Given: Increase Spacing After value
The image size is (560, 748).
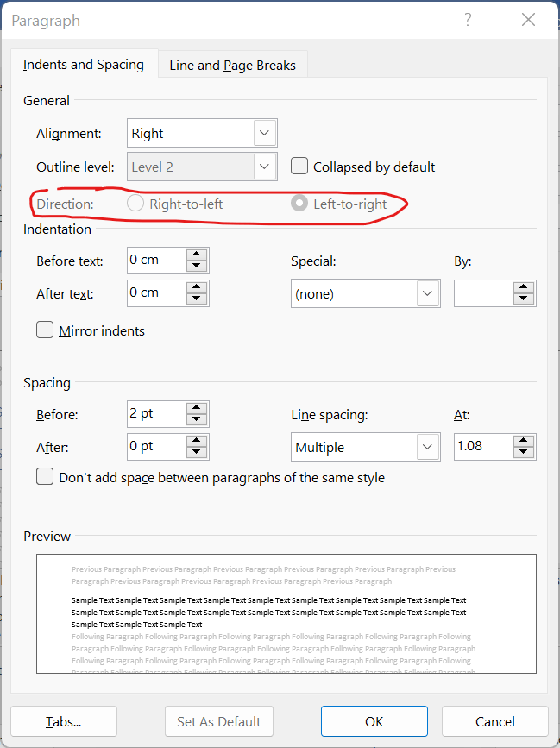Looking at the screenshot, I should (x=197, y=440).
